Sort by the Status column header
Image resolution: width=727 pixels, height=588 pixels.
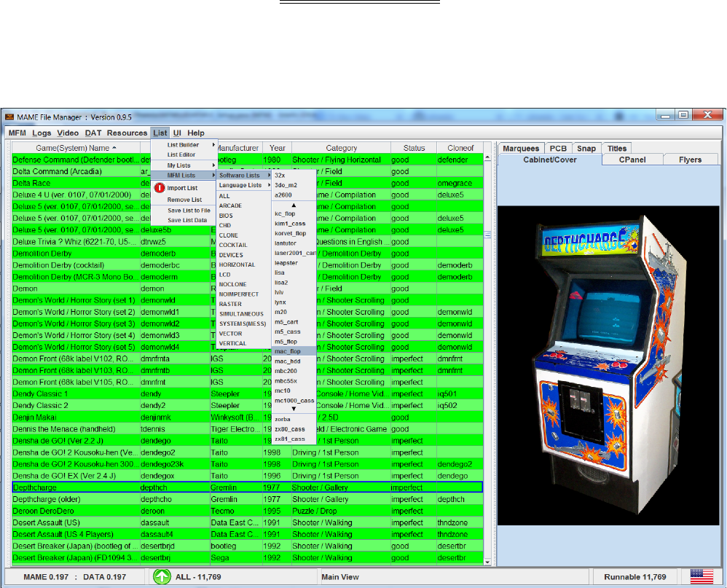coord(414,148)
